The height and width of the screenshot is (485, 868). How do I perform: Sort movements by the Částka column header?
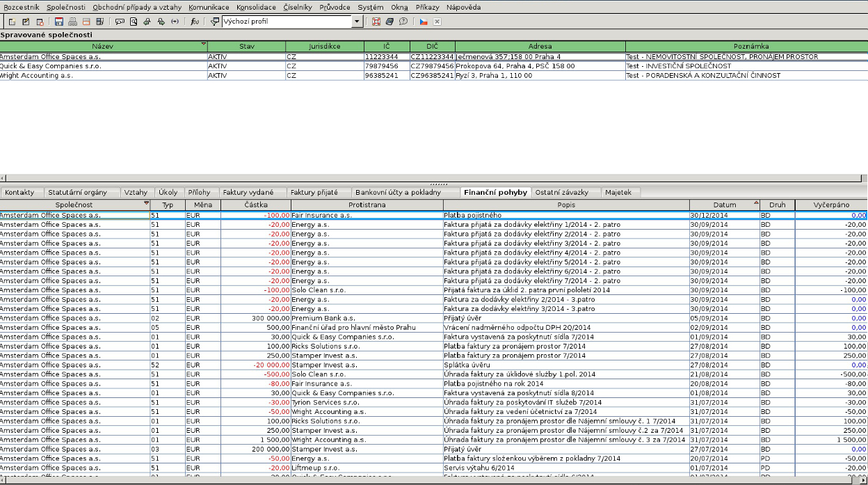click(256, 205)
